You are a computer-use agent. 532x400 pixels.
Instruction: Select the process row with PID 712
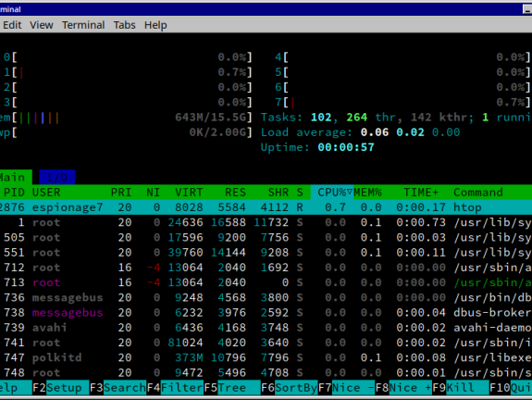click(266, 268)
